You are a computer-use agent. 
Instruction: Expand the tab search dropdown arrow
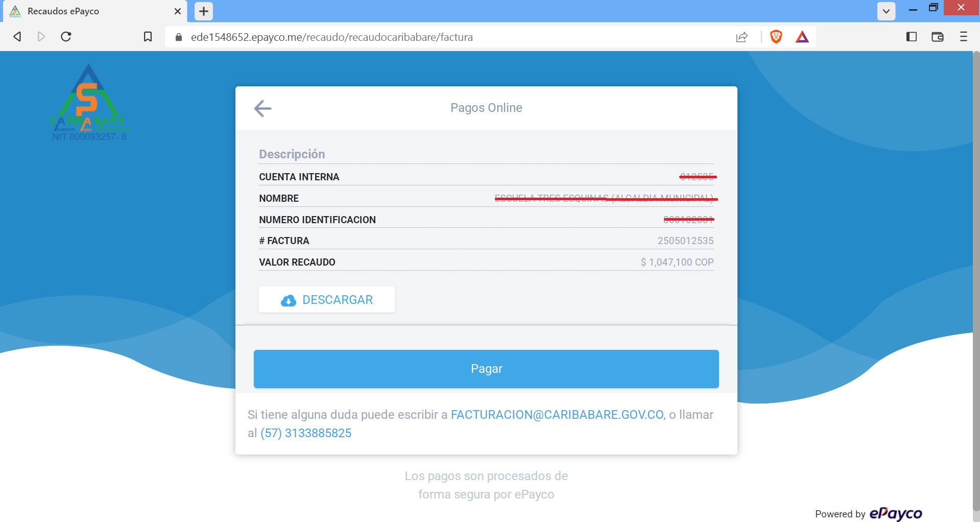[886, 11]
